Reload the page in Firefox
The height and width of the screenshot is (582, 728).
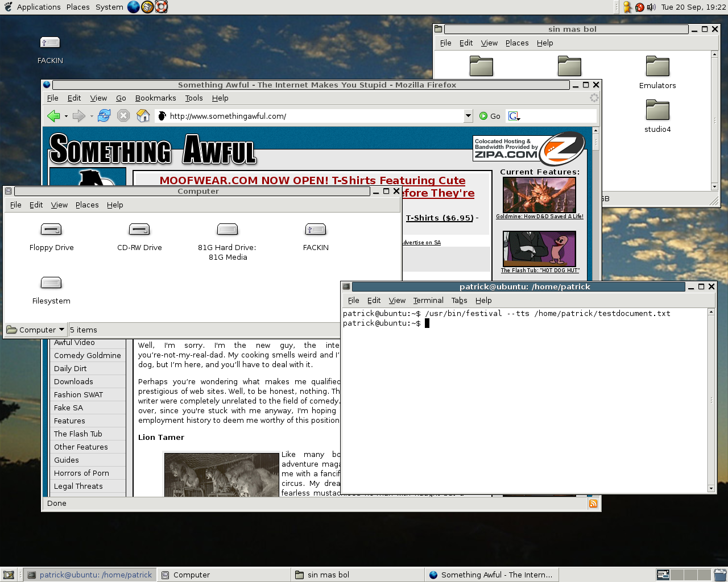pyautogui.click(x=104, y=116)
